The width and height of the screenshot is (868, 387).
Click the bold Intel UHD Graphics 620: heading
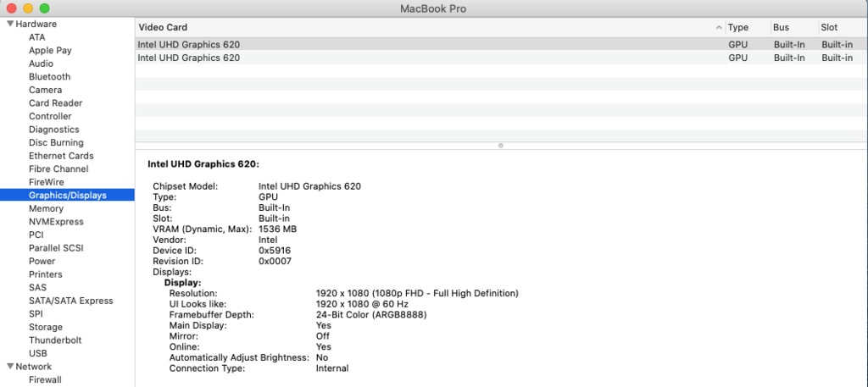coord(203,164)
